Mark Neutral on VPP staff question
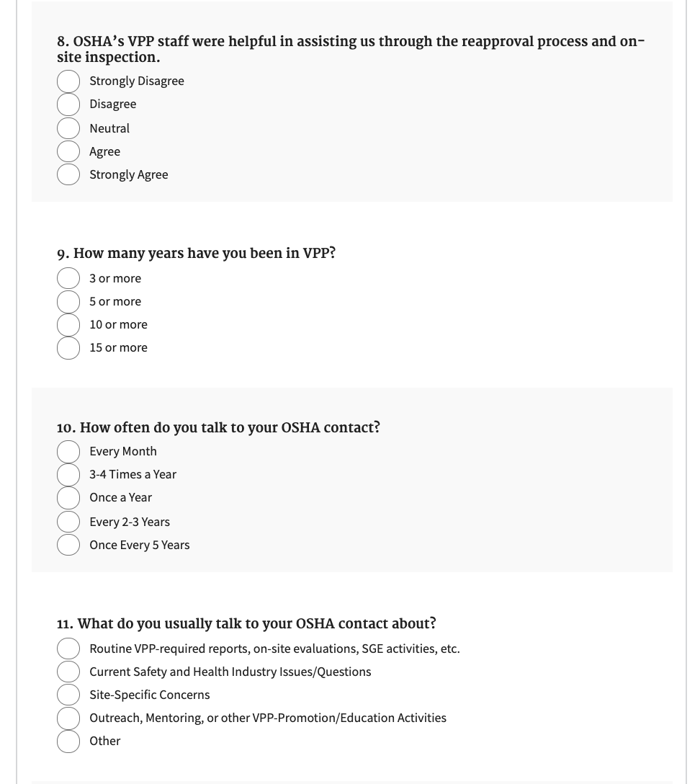Screen dimensions: 700x784 point(68,128)
